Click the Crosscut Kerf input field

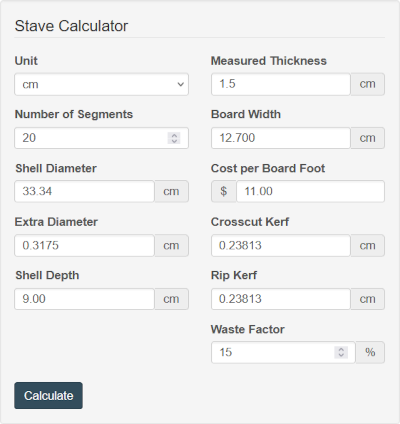(x=281, y=245)
